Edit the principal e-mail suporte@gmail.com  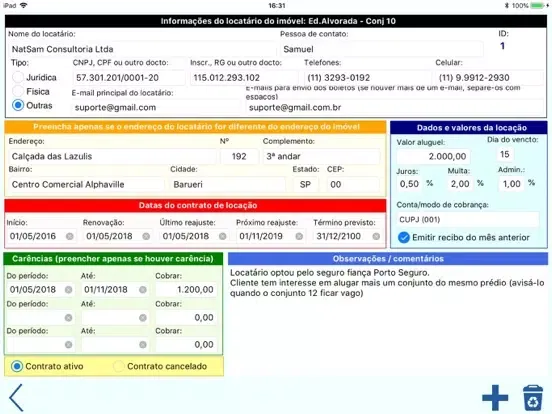[x=156, y=107]
